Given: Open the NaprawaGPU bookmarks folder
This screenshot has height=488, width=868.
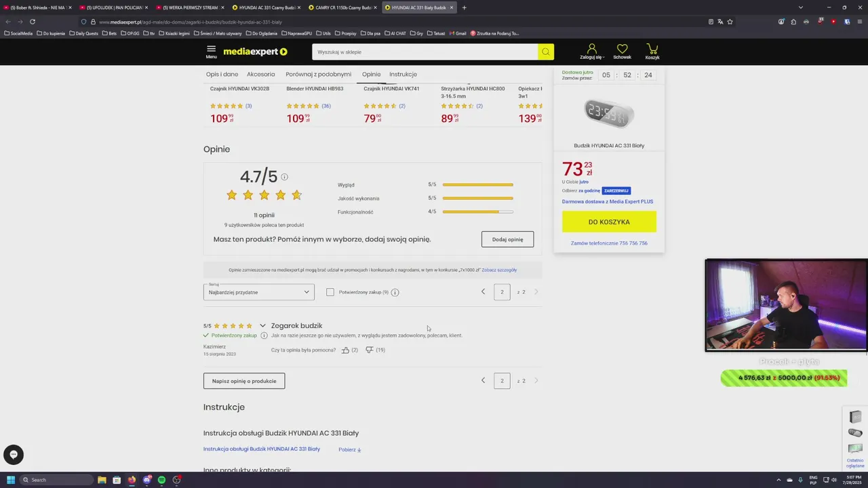Looking at the screenshot, I should click(296, 33).
